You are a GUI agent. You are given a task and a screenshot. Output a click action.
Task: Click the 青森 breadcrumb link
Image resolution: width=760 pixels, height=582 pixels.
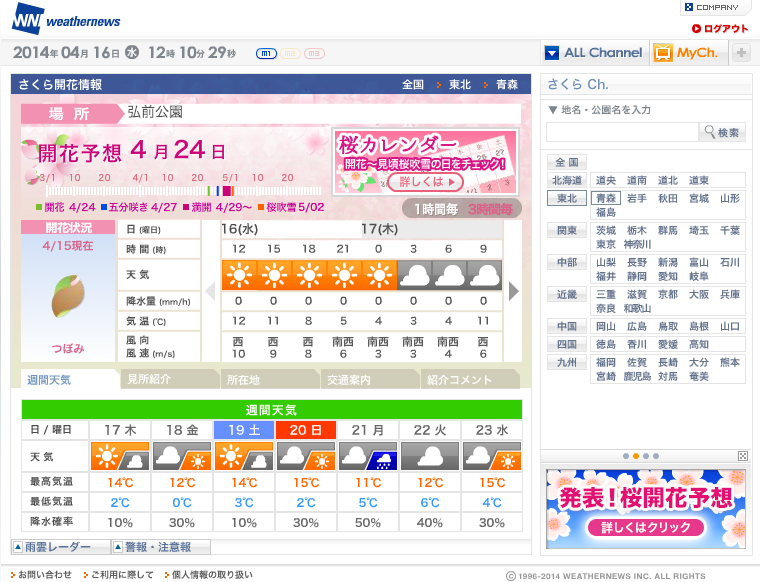coord(507,85)
